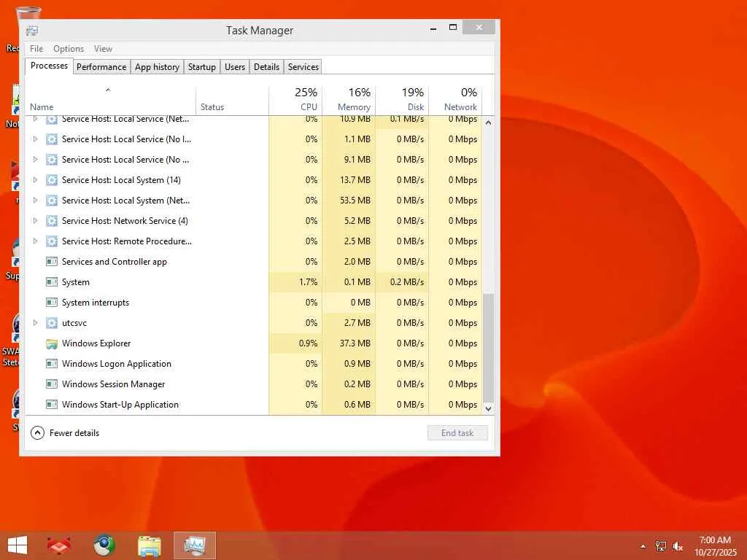The width and height of the screenshot is (747, 560).
Task: Sort by the Network column header
Action: click(x=456, y=101)
